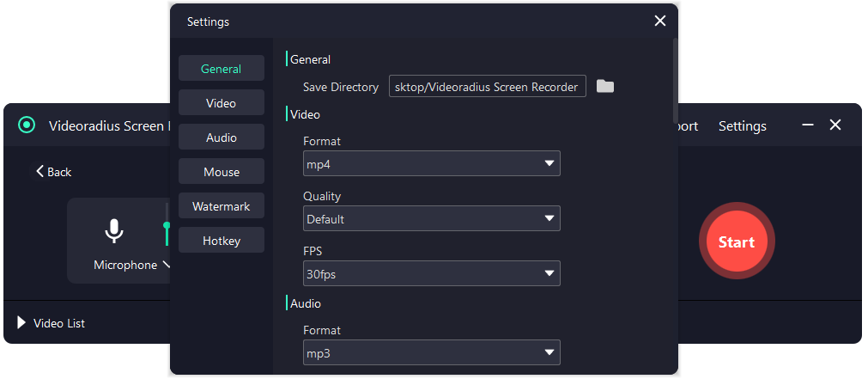The width and height of the screenshot is (868, 379).
Task: Click the Settings dialog vertical scrollbar
Action: pos(675,80)
